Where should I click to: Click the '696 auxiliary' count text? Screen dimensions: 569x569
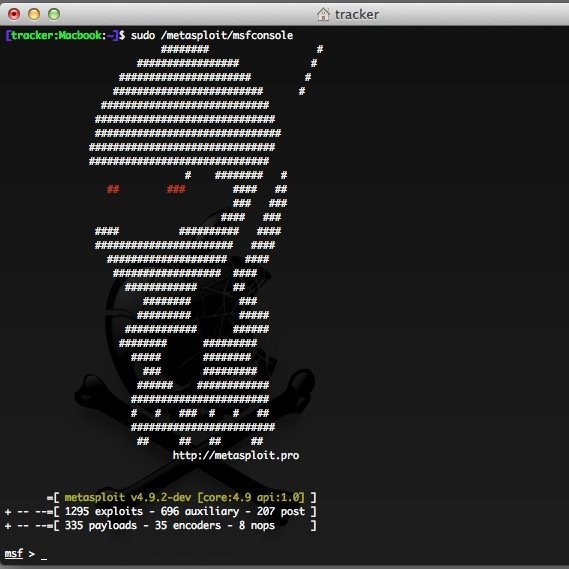200,512
